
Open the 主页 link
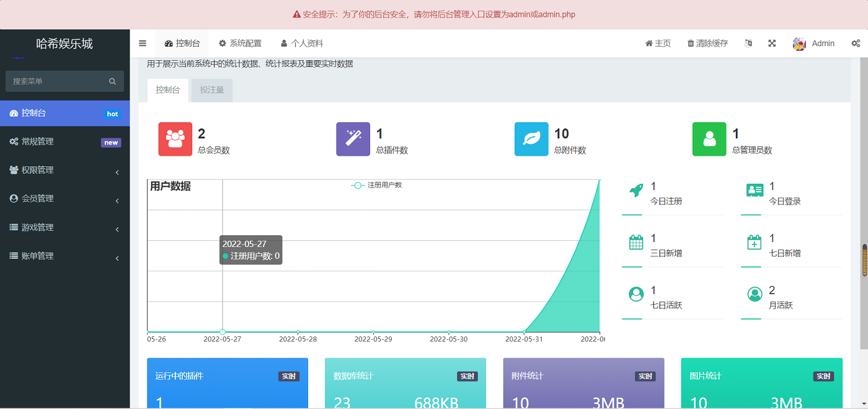[657, 43]
